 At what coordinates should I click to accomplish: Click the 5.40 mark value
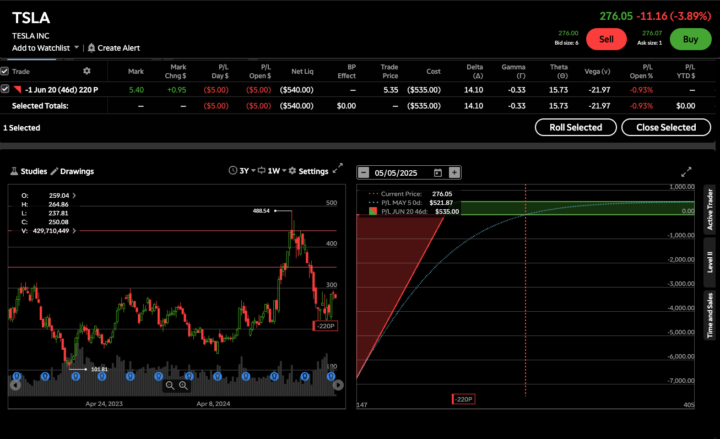[136, 90]
